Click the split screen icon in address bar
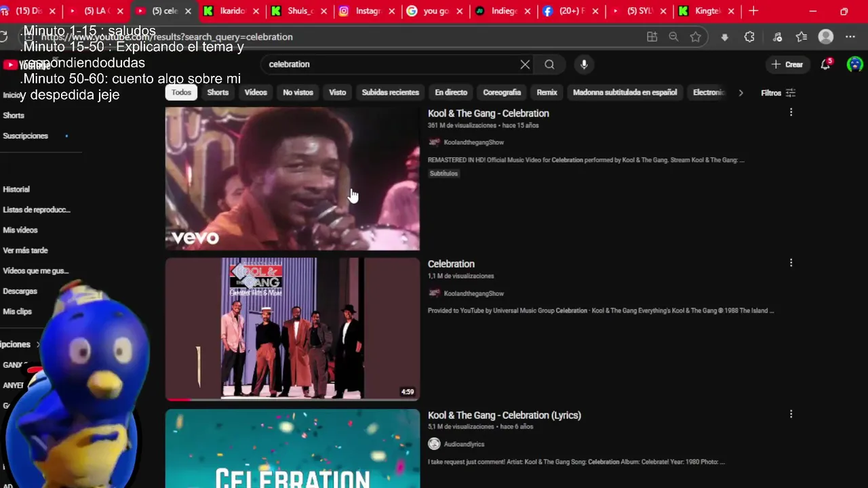This screenshot has width=868, height=488. pos(652,37)
